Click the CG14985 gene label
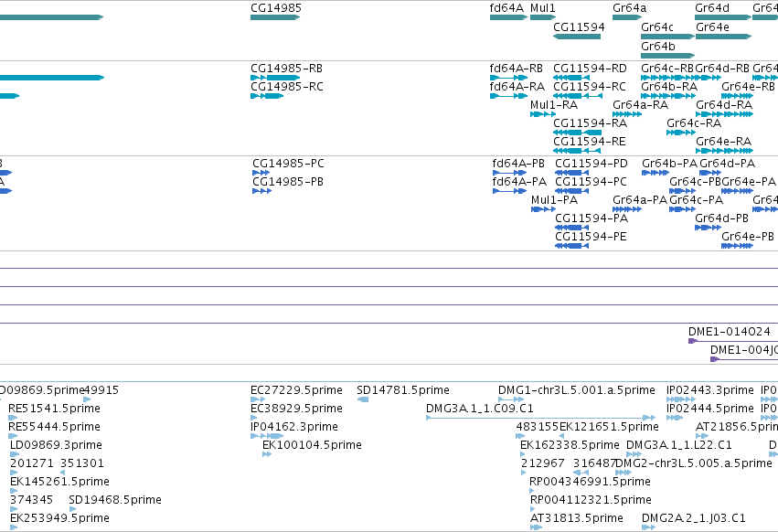Screen dimensions: 778x532 (276, 8)
